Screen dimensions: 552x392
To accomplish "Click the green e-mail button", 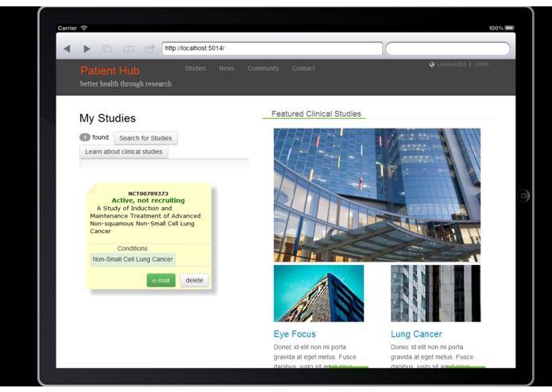I will tap(161, 280).
